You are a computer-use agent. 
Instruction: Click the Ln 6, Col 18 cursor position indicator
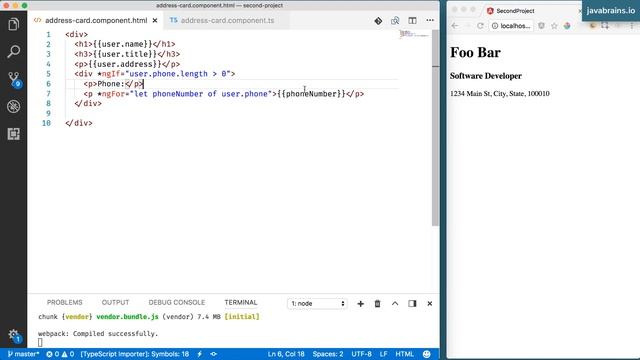click(286, 354)
